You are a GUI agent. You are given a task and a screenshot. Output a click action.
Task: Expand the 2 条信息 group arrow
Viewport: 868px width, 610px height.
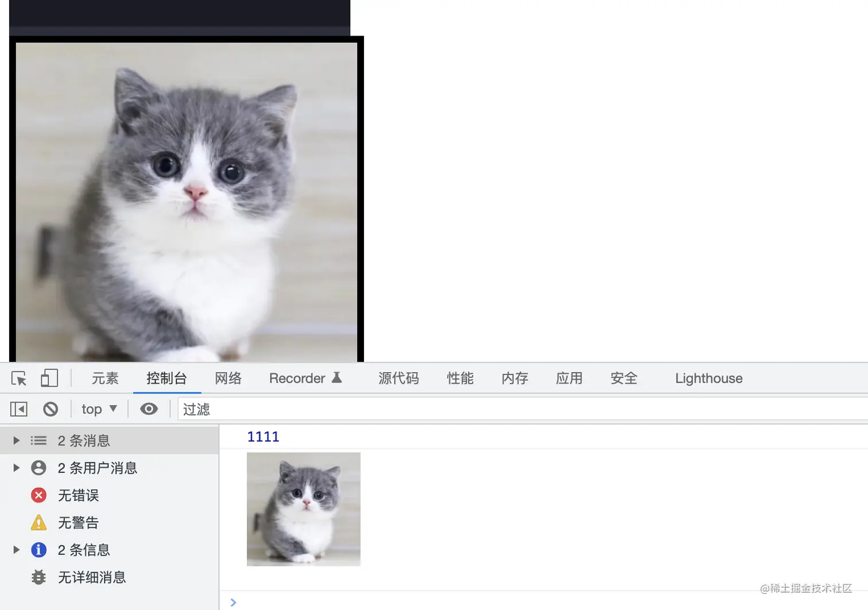[x=16, y=550]
